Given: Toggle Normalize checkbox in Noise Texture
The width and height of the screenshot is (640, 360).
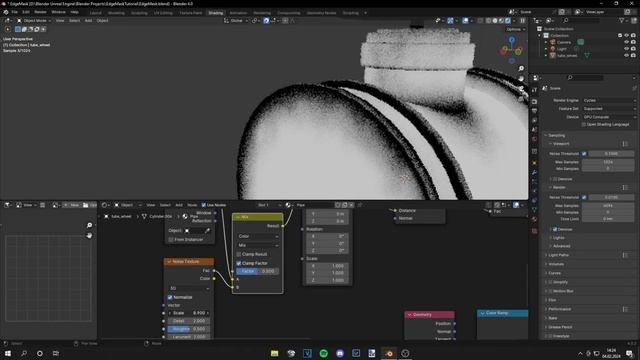Looking at the screenshot, I should pyautogui.click(x=170, y=297).
